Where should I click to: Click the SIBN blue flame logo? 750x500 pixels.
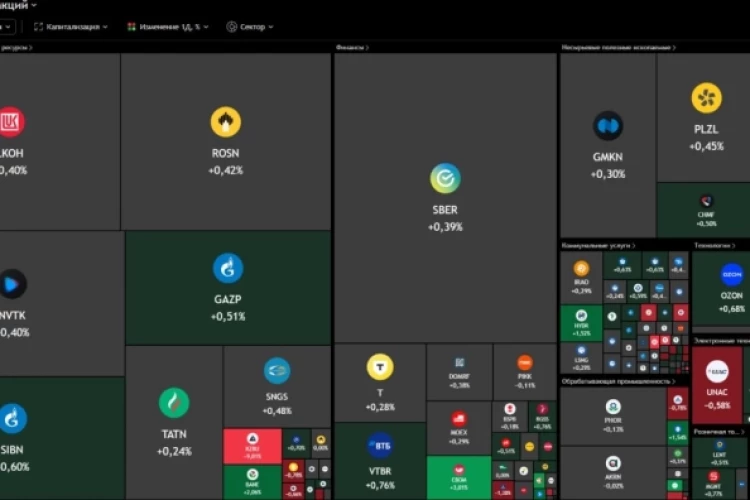coord(12,419)
